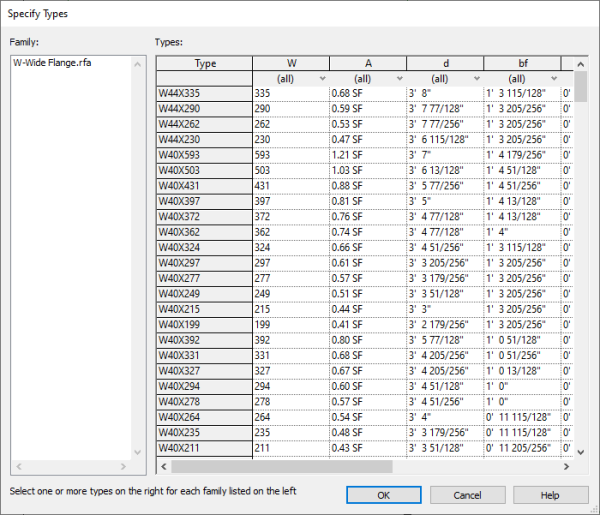Click the Family list scroll right arrow

tap(138, 467)
